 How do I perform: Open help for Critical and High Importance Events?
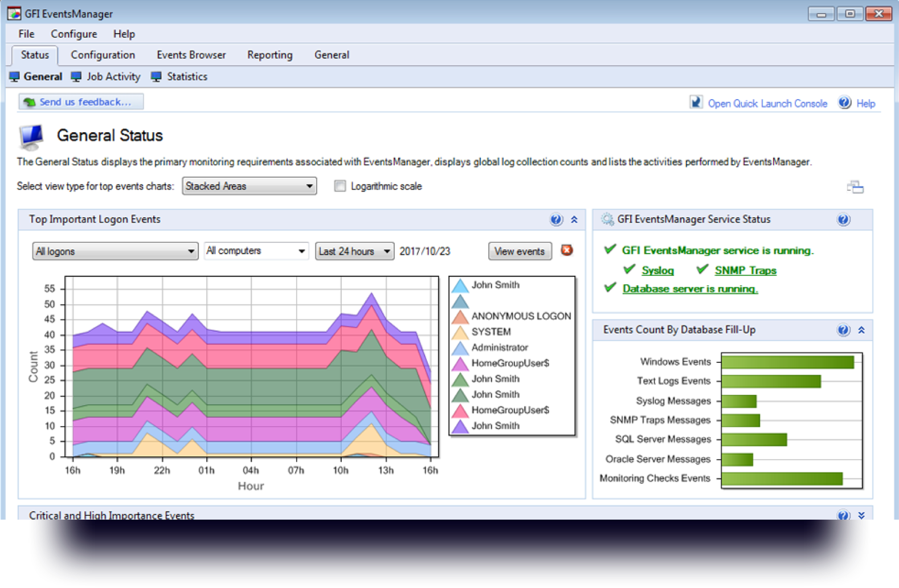[844, 514]
